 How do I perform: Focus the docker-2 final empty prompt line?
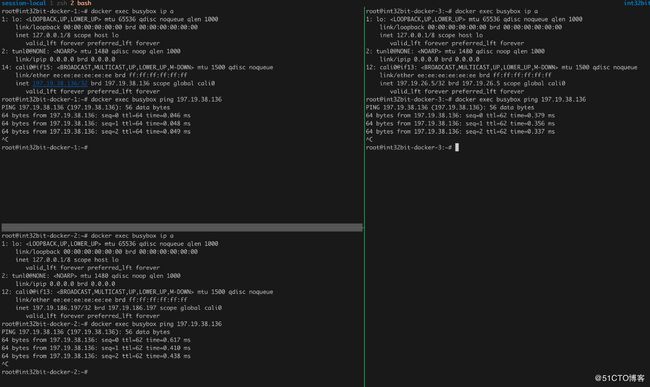45,372
